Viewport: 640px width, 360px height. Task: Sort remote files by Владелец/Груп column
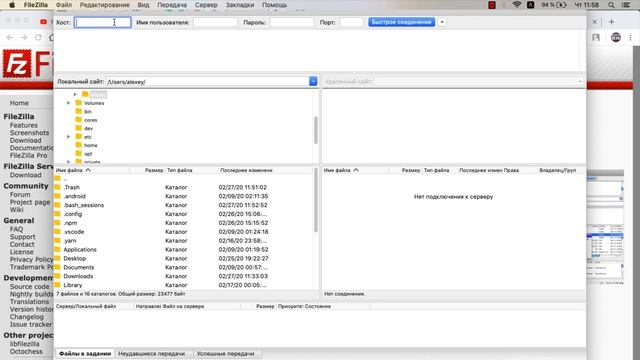(558, 170)
